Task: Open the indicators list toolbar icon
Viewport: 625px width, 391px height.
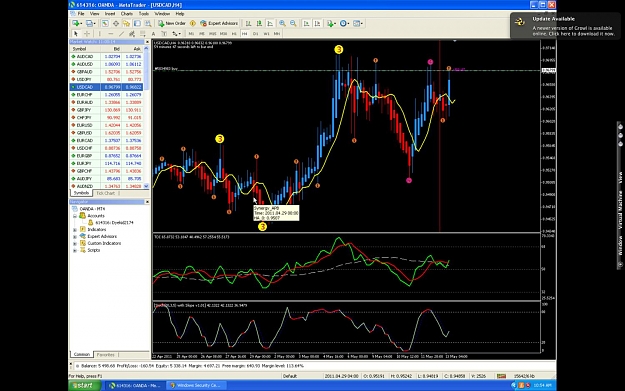Action: (331, 24)
